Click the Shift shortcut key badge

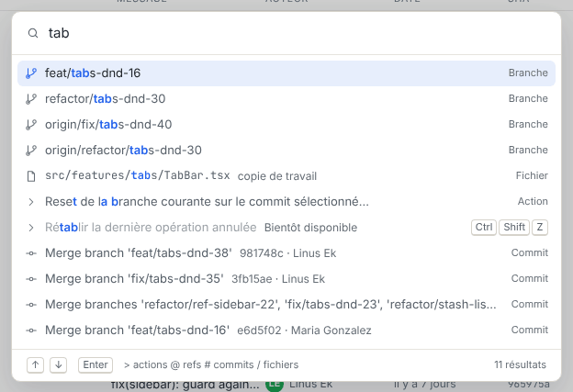[x=514, y=228]
